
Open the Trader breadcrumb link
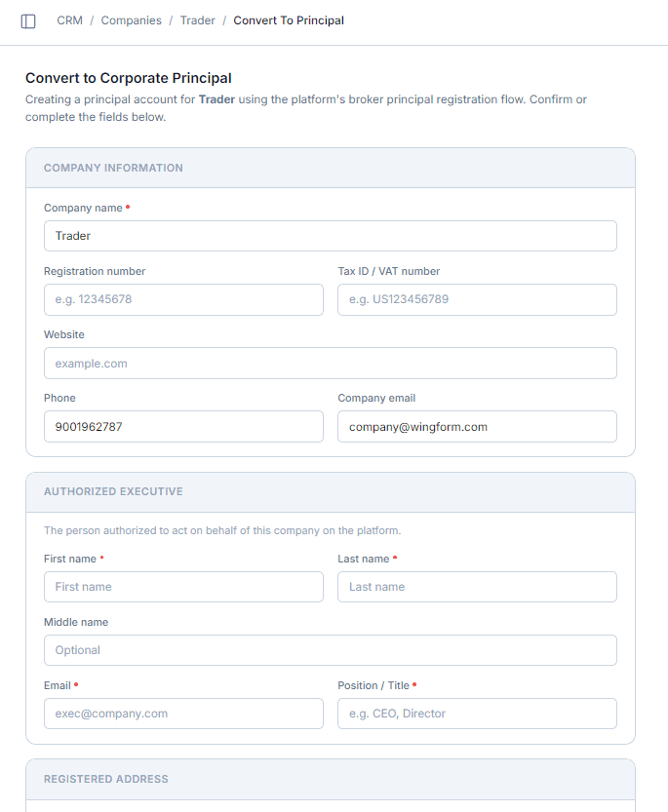[197, 20]
